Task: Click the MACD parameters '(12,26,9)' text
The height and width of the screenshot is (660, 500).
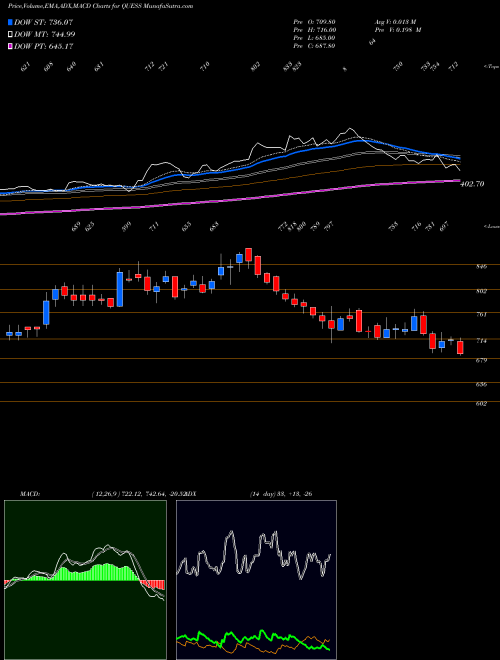Action: (x=105, y=494)
